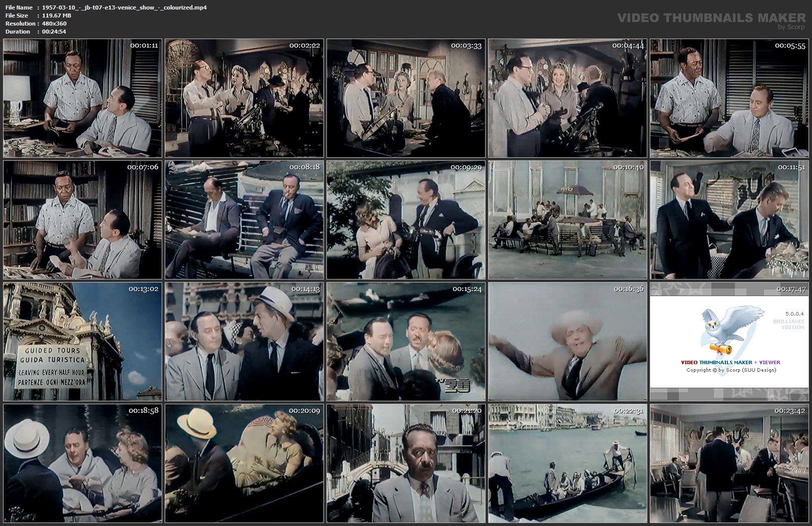Pick the plaza wide shot at 00:10:40
The height and width of the screenshot is (526, 812).
tap(568, 220)
